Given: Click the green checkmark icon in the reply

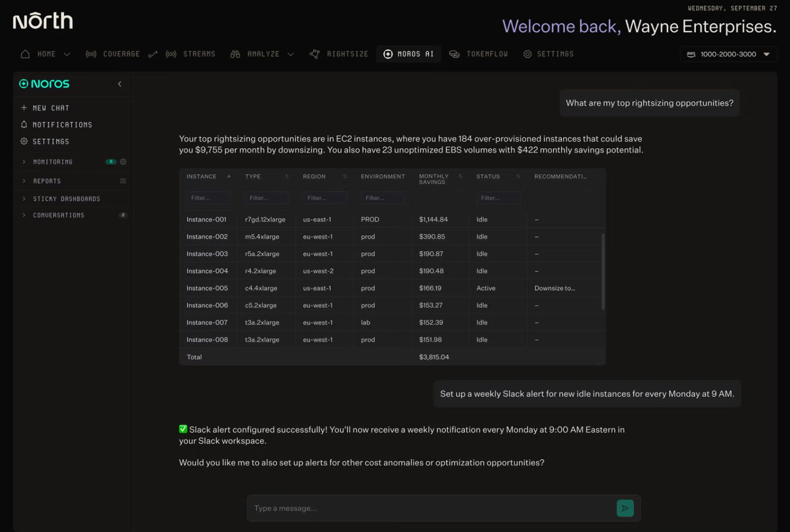Looking at the screenshot, I should tap(183, 429).
